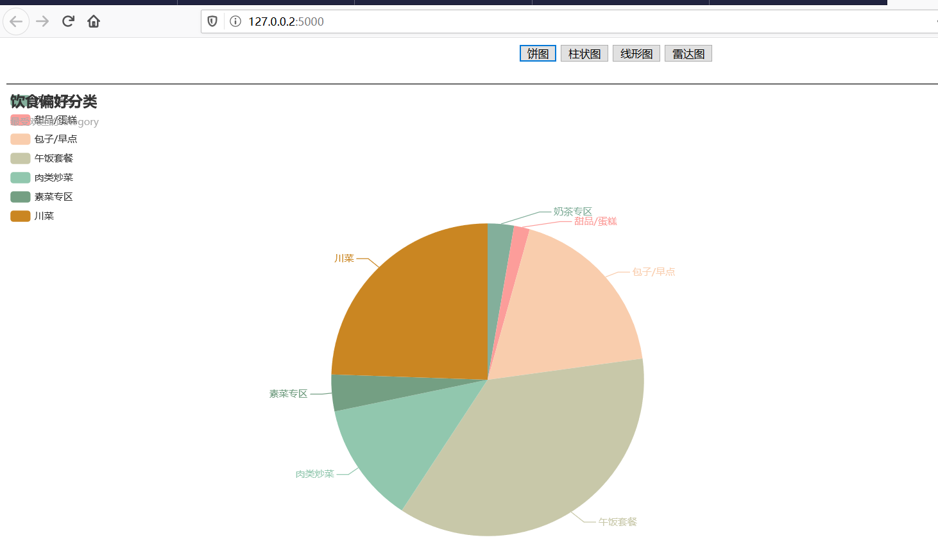Switch to the 雷达图 chart view

point(688,53)
